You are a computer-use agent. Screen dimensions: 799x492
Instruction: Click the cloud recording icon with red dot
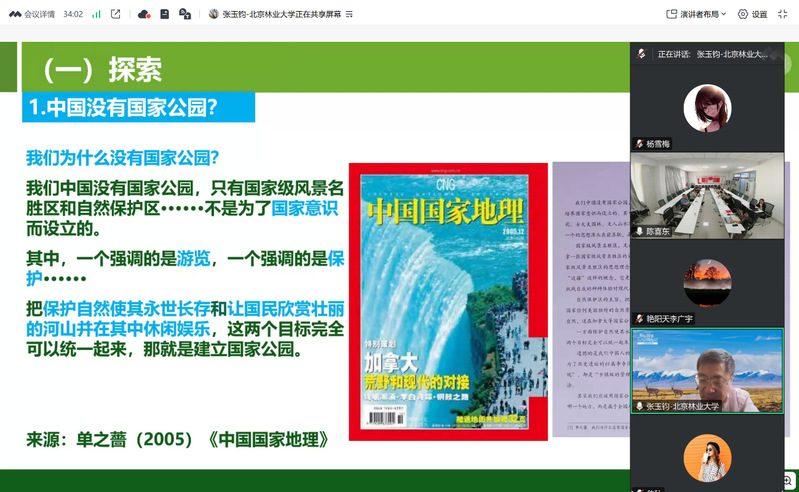(x=144, y=14)
